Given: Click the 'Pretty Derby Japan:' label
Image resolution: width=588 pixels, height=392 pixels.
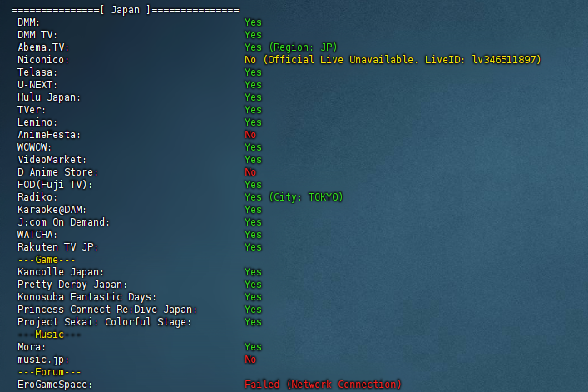Looking at the screenshot, I should 72,285.
